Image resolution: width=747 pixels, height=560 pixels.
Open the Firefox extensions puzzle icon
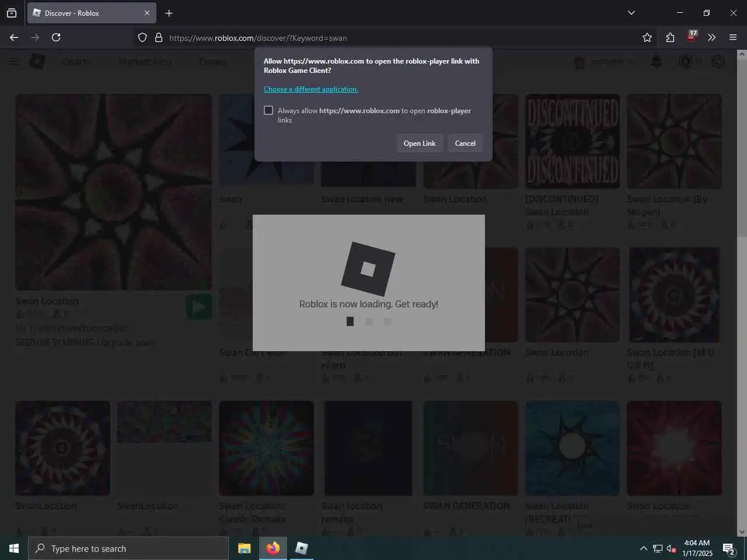pyautogui.click(x=670, y=37)
